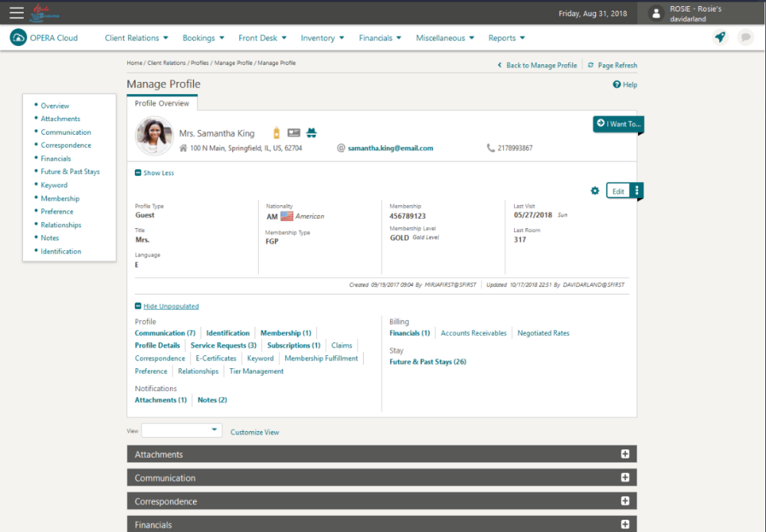Click the bottle indicator icon beside Samantha King
This screenshot has height=532, width=766.
(x=277, y=132)
